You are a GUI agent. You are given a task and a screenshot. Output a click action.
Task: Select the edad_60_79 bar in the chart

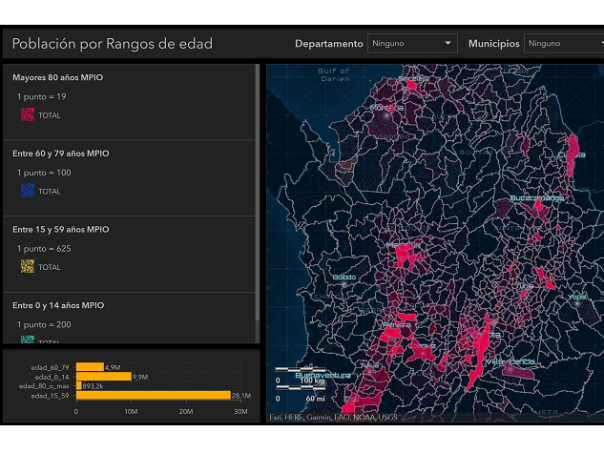[89, 367]
